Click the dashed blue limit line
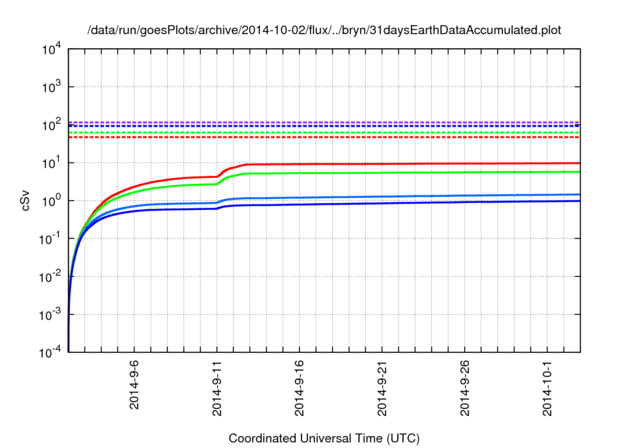The height and width of the screenshot is (448, 640). [324, 126]
